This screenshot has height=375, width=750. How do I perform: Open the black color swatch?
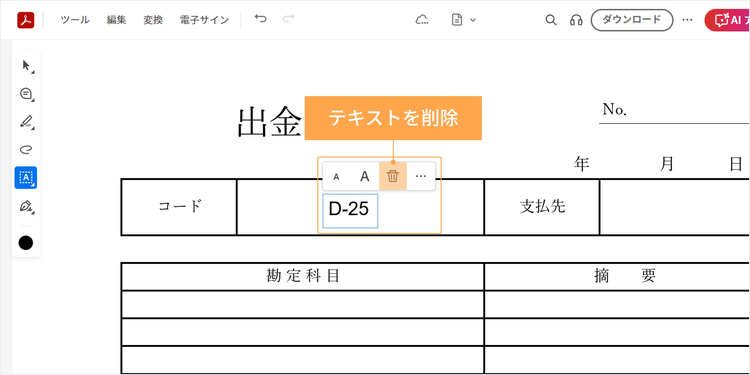pos(26,243)
